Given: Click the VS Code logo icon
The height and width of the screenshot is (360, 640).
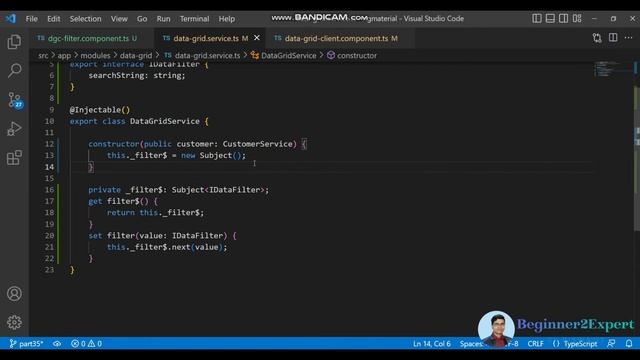Looking at the screenshot, I should 11,18.
